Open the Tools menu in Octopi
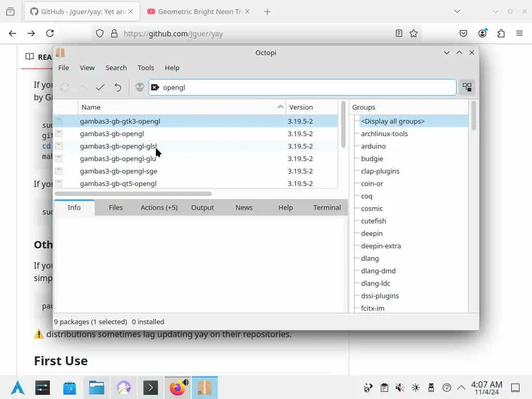This screenshot has width=532, height=399. 145,68
